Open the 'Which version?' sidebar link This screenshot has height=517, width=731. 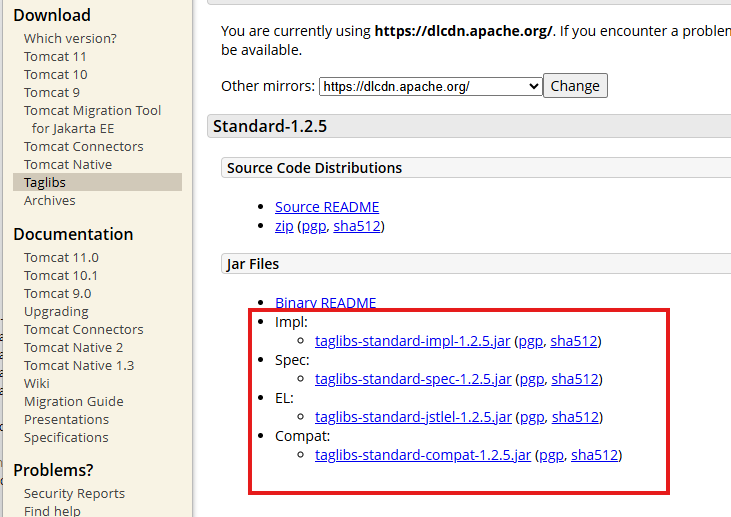70,38
